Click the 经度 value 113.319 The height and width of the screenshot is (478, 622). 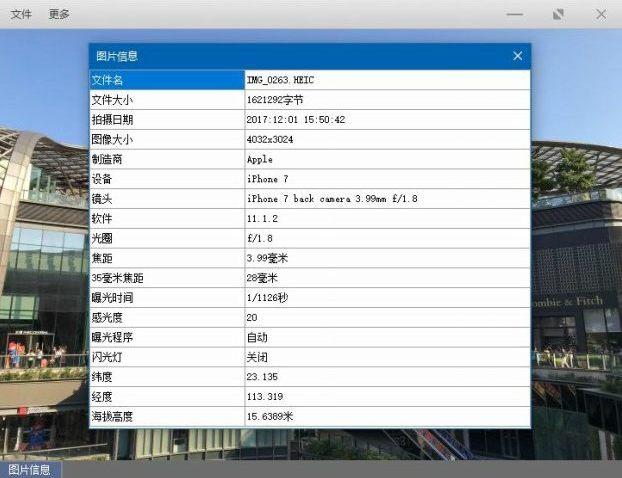264,396
